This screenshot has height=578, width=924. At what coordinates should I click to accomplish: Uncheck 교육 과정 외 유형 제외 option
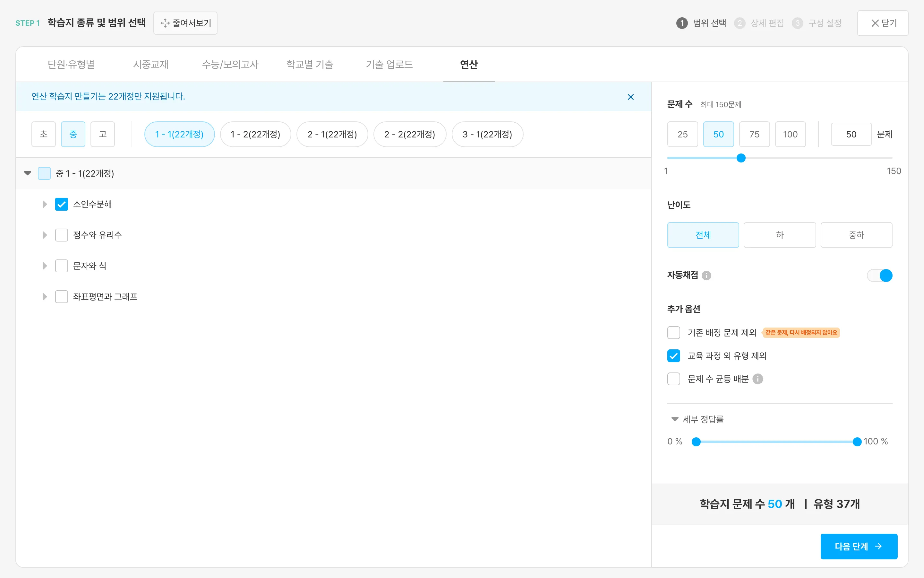pyautogui.click(x=673, y=356)
